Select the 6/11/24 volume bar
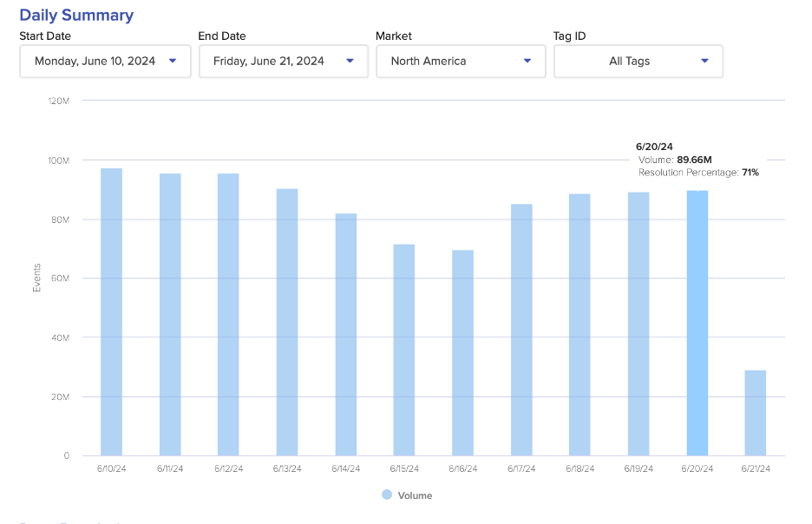The image size is (812, 524). click(170, 314)
